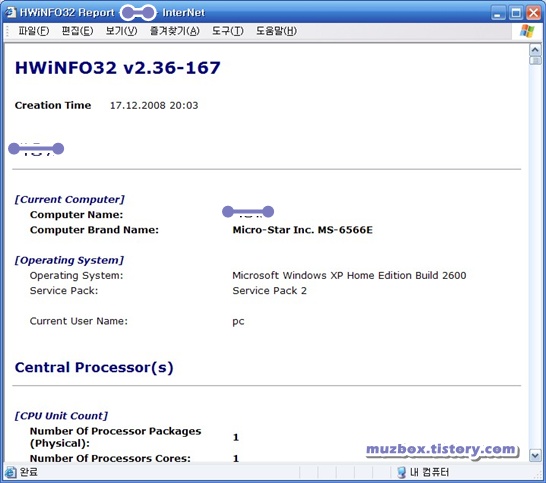Open the 도구(T) menu
Viewport: 546px width, 483px height.
pos(228,31)
